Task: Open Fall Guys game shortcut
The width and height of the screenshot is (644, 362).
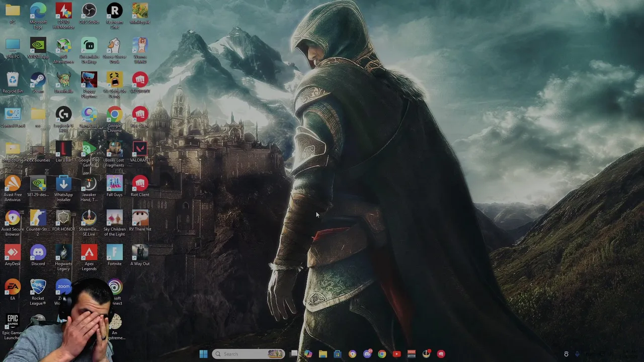Action: 114,187
